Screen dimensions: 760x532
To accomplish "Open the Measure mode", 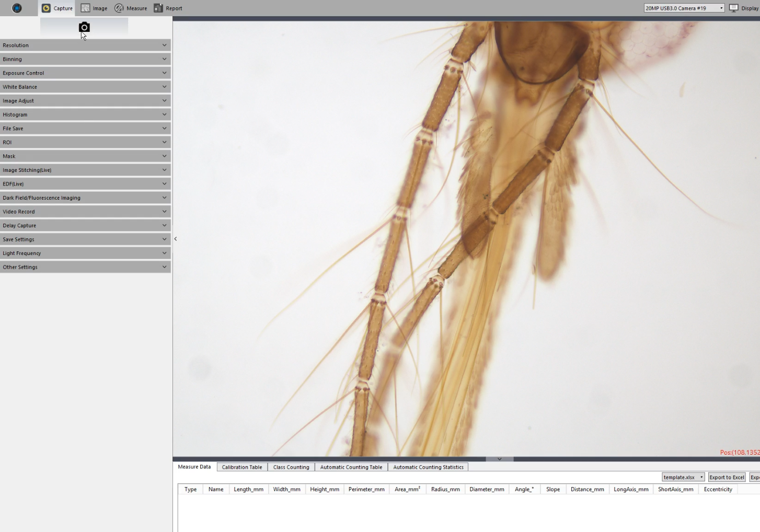I will [x=131, y=8].
